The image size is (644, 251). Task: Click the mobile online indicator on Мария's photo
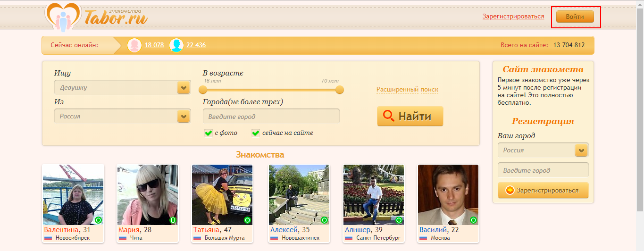[173, 220]
